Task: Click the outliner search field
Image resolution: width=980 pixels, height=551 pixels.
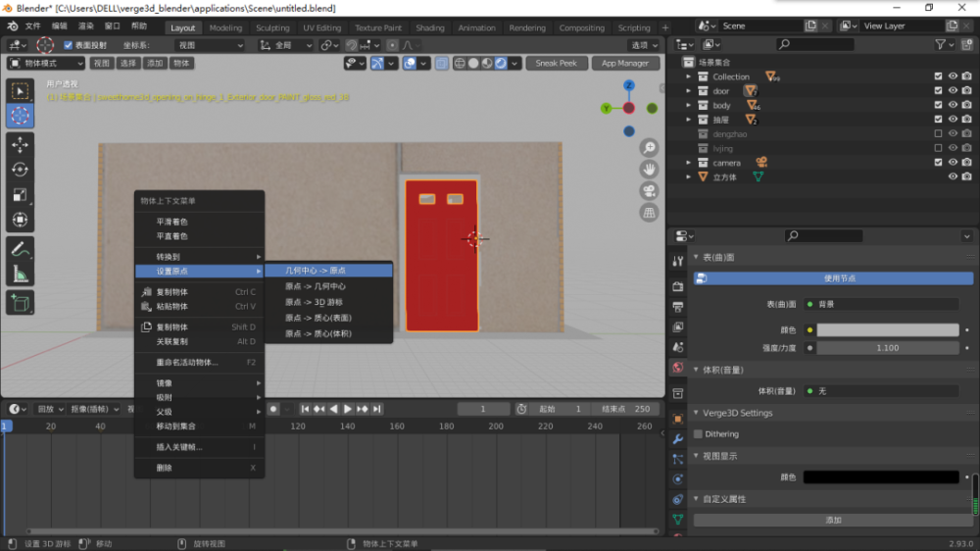Action: (x=814, y=44)
